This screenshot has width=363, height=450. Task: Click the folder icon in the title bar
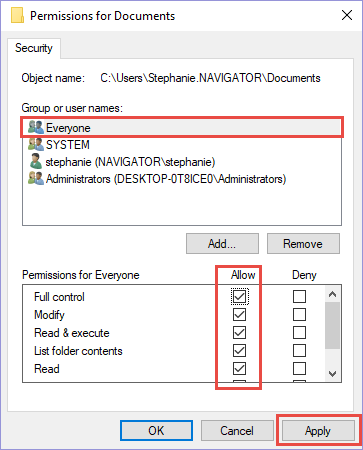tap(17, 16)
